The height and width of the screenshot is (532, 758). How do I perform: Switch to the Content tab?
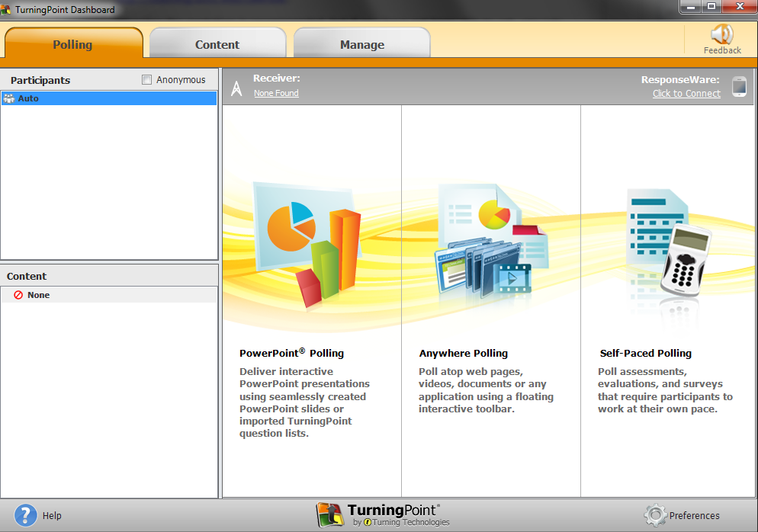[217, 45]
